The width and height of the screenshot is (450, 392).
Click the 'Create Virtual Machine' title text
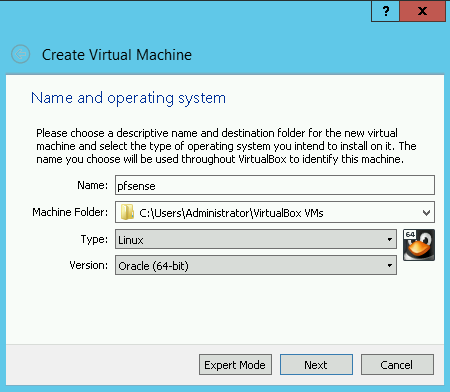click(117, 55)
